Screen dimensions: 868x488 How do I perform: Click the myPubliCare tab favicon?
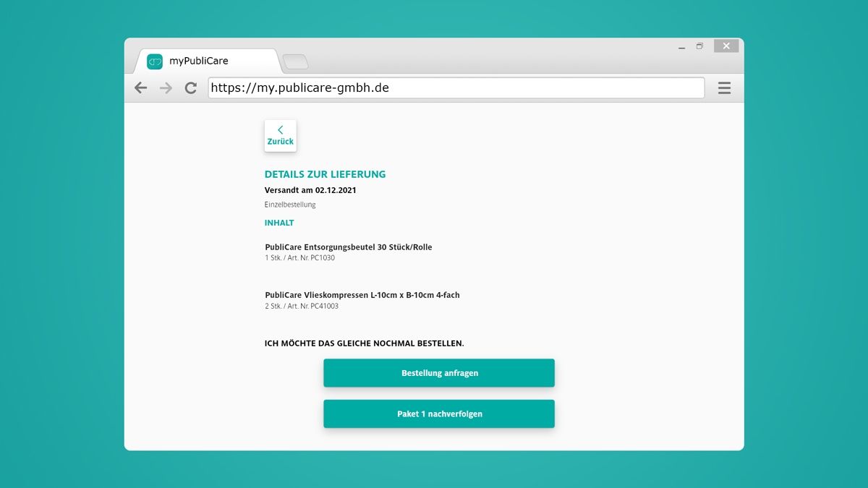(155, 61)
